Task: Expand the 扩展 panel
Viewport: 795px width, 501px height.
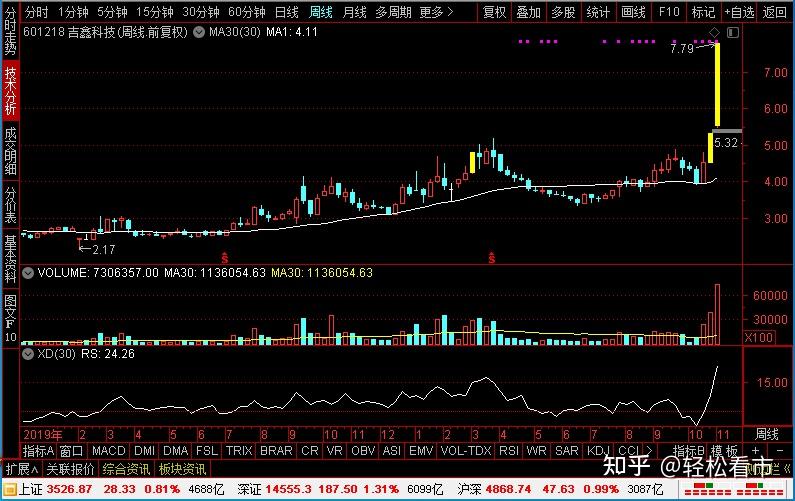Action: (x=21, y=469)
